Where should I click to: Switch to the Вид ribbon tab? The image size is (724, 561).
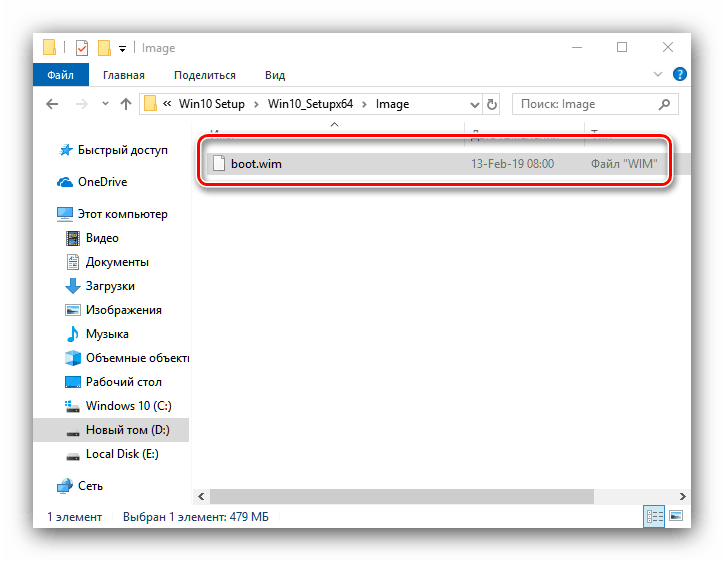(x=275, y=75)
